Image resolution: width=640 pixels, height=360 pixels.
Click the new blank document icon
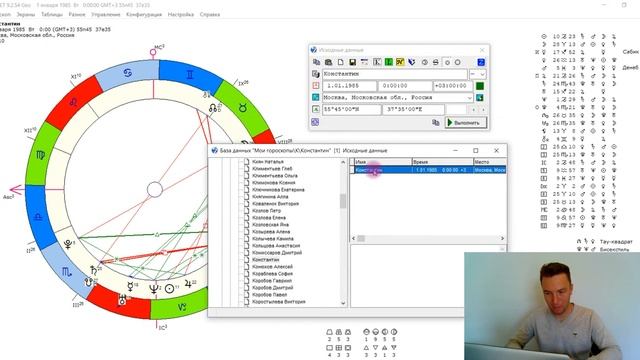(340, 62)
